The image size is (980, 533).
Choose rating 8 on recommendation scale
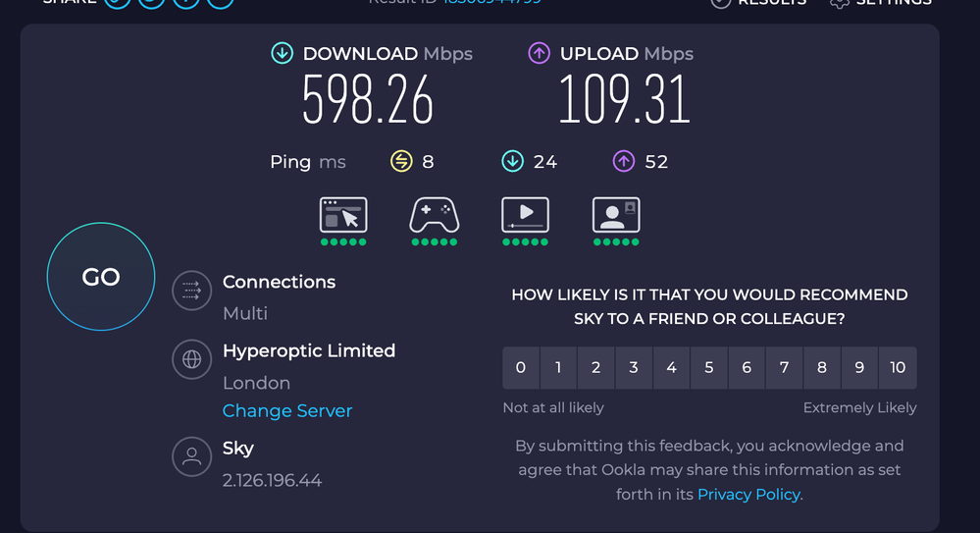(822, 368)
